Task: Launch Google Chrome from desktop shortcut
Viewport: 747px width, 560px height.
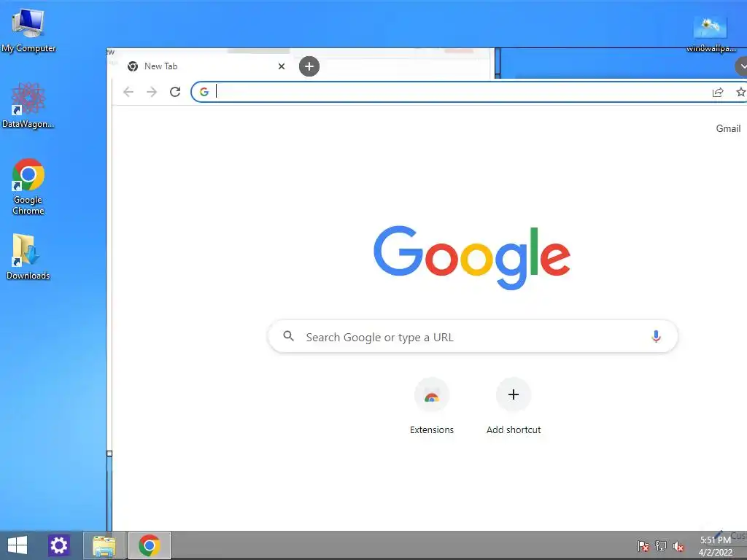Action: point(28,186)
